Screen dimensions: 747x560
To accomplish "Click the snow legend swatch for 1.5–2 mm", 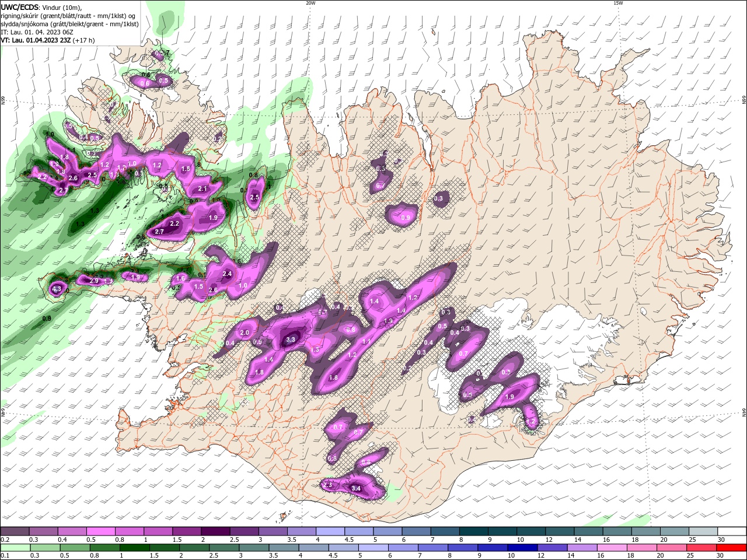I will [187, 531].
